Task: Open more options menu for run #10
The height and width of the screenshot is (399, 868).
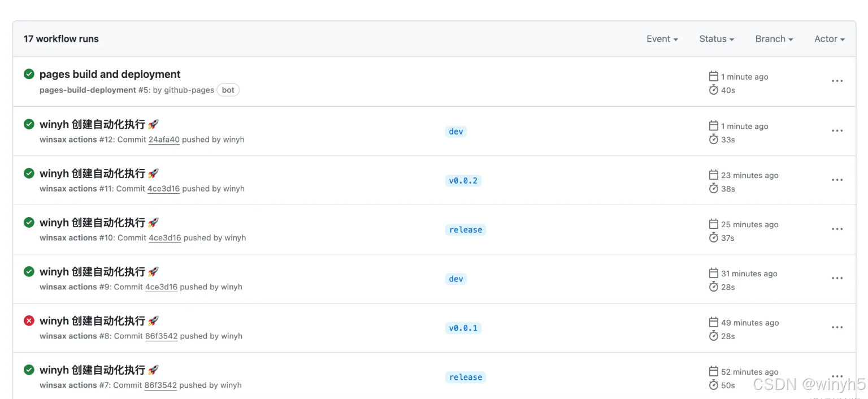Action: [837, 229]
